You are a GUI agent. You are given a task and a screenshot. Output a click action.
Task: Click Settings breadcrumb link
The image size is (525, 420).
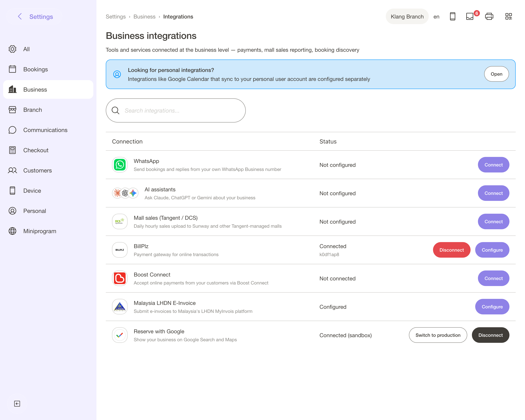click(116, 17)
